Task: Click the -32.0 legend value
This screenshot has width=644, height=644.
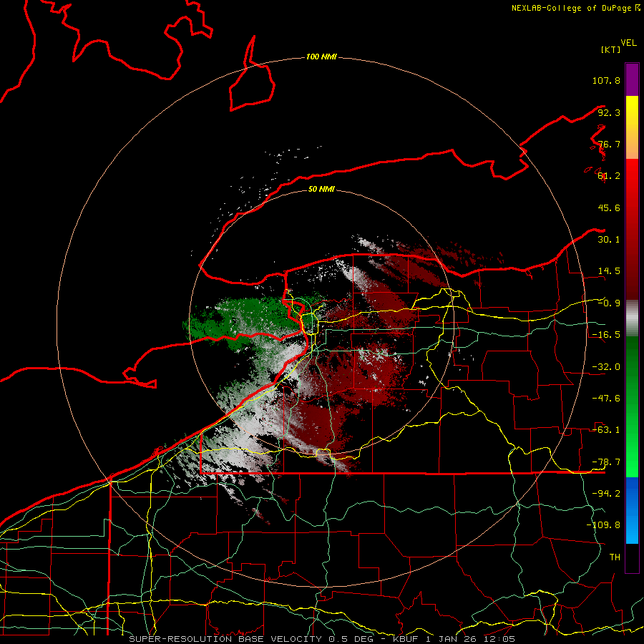Action: (606, 367)
